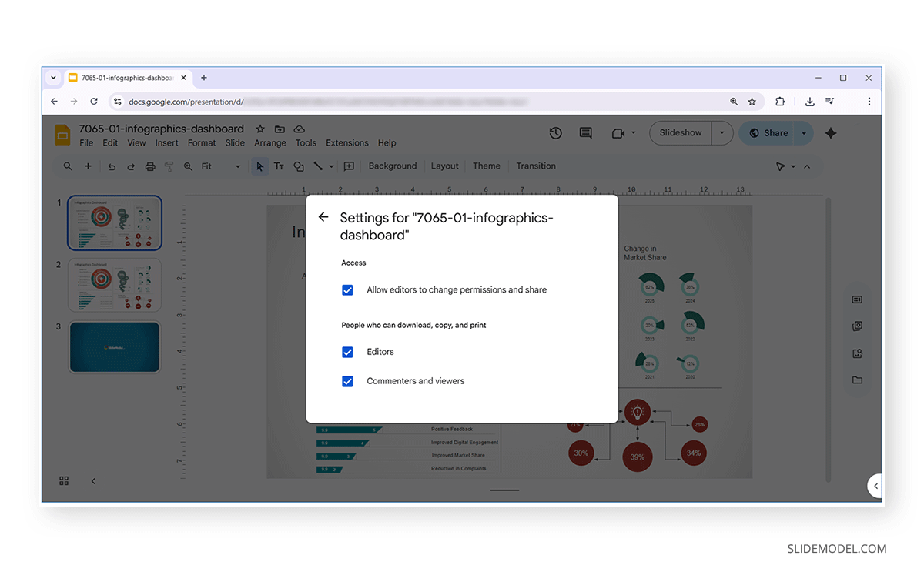Uncheck allow editors to change permissions

click(x=347, y=290)
